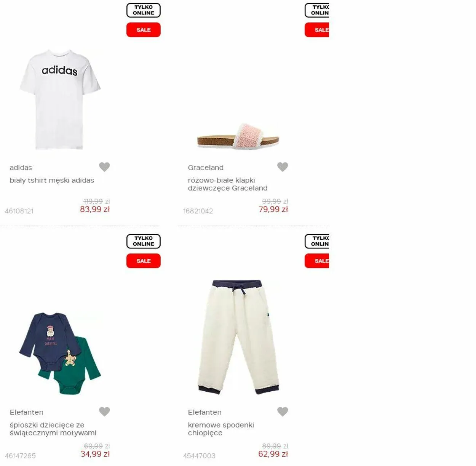Click Graceland brand name label
The height and width of the screenshot is (466, 476).
click(206, 168)
